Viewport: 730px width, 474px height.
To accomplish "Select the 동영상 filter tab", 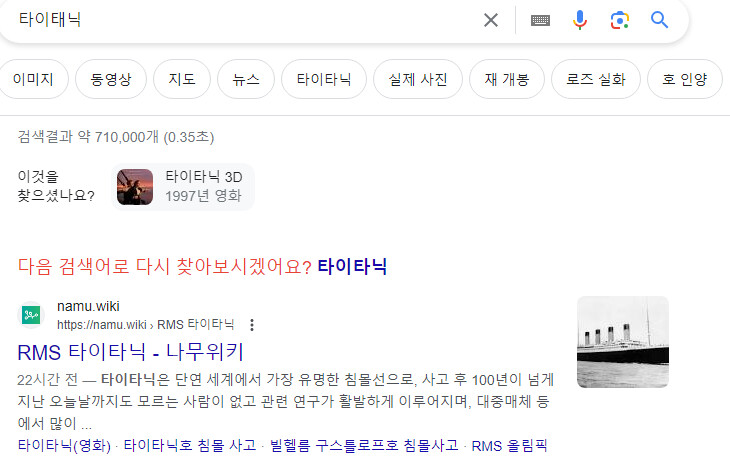I will tap(111, 79).
